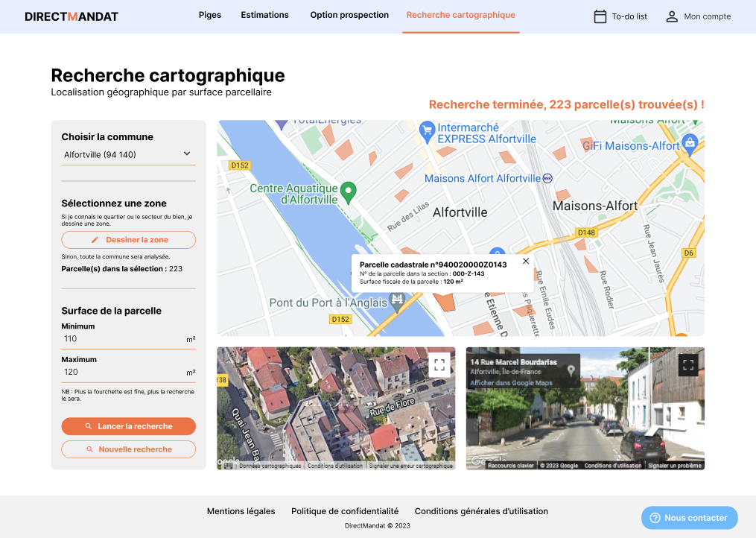Image resolution: width=756 pixels, height=538 pixels.
Task: Click Nouvelle recherche
Action: 128,449
